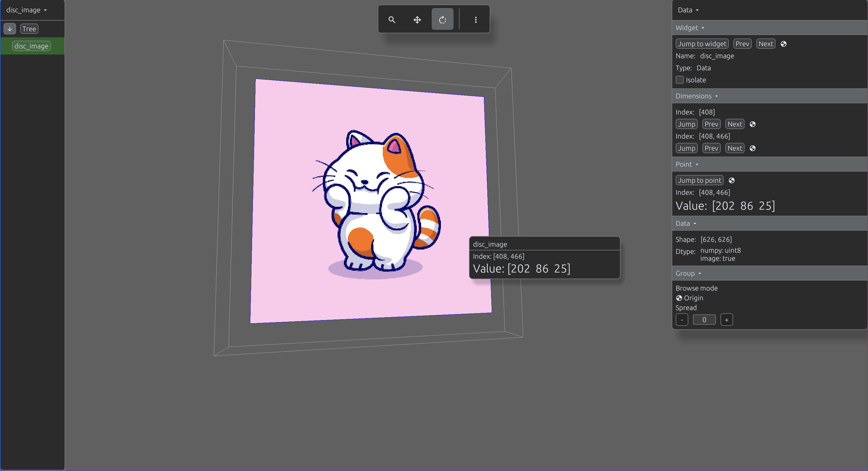The height and width of the screenshot is (471, 868).
Task: Toggle the Tree view button
Action: pyautogui.click(x=29, y=29)
